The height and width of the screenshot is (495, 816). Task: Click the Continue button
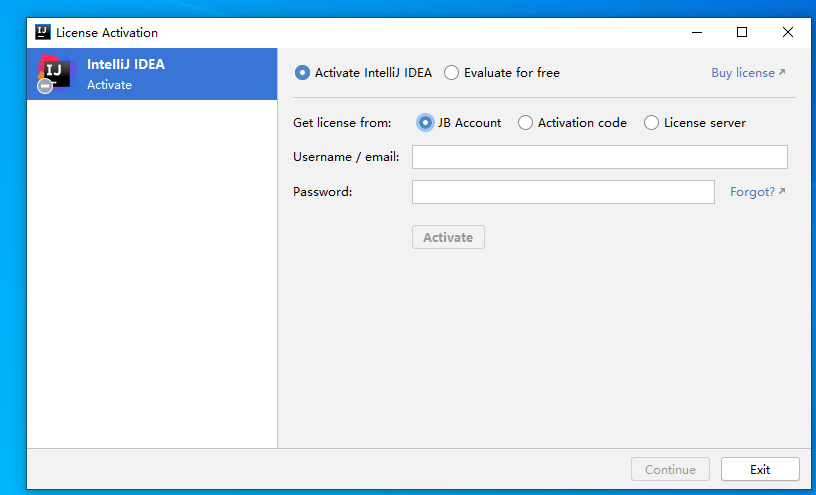click(670, 469)
